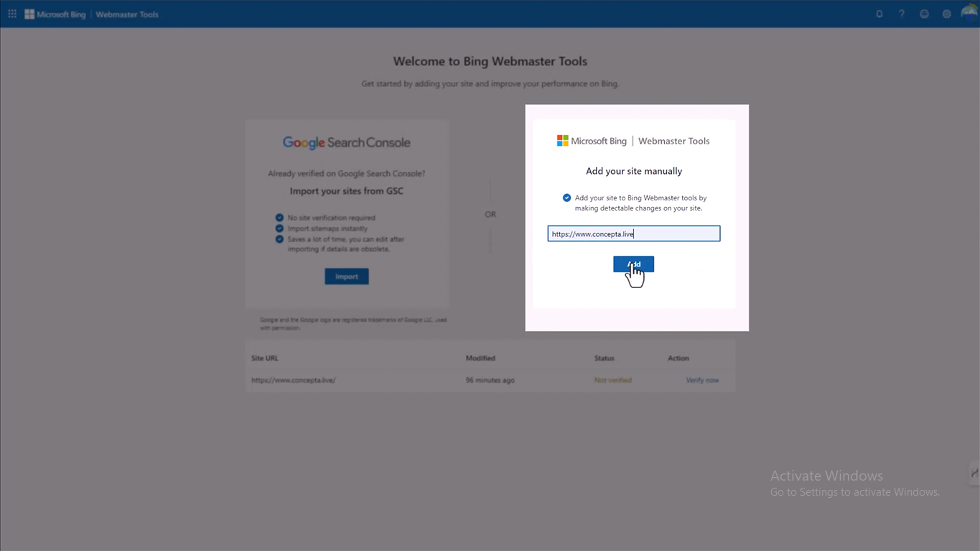Click check icon beside Add your site to Bing
The height and width of the screenshot is (551, 980).
click(x=566, y=198)
